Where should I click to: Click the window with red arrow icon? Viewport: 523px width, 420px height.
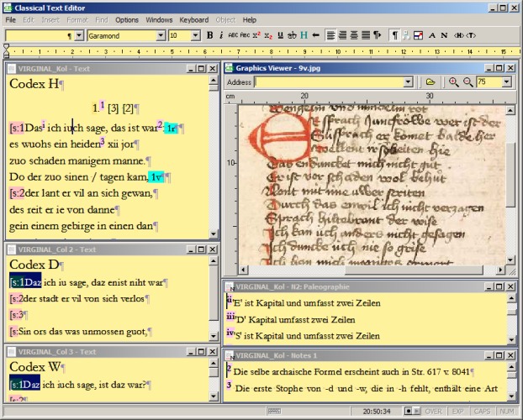click(x=418, y=35)
